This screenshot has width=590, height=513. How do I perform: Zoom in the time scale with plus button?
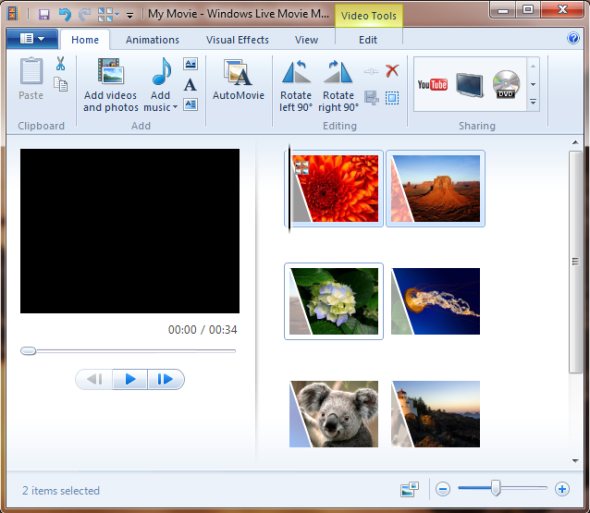coord(562,489)
